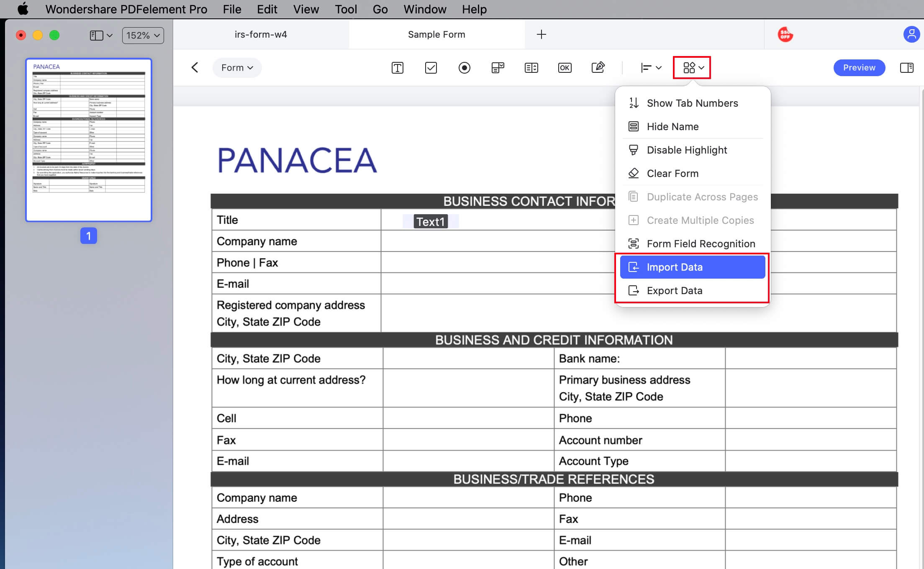Image resolution: width=924 pixels, height=569 pixels.
Task: Select the page 1 thumbnail
Action: pos(88,140)
